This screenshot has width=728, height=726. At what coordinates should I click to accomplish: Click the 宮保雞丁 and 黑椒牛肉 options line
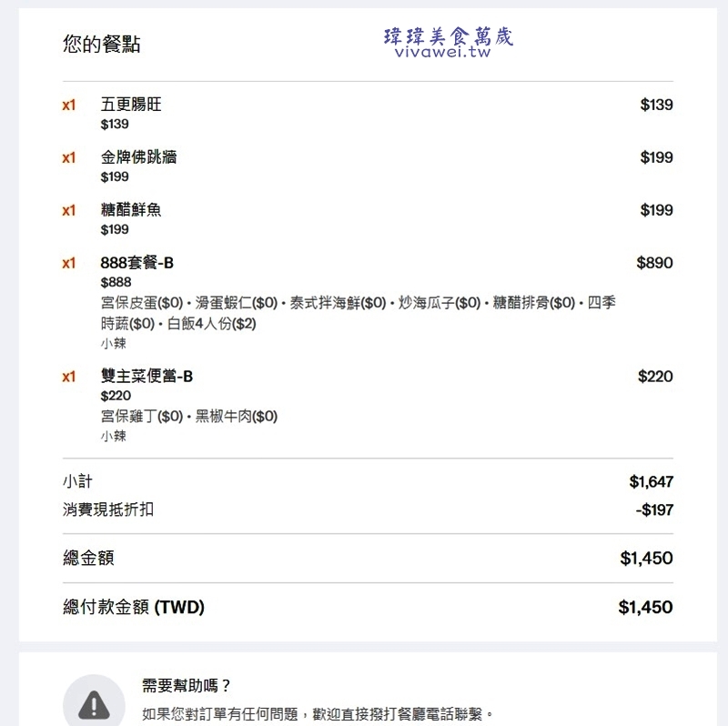[189, 416]
